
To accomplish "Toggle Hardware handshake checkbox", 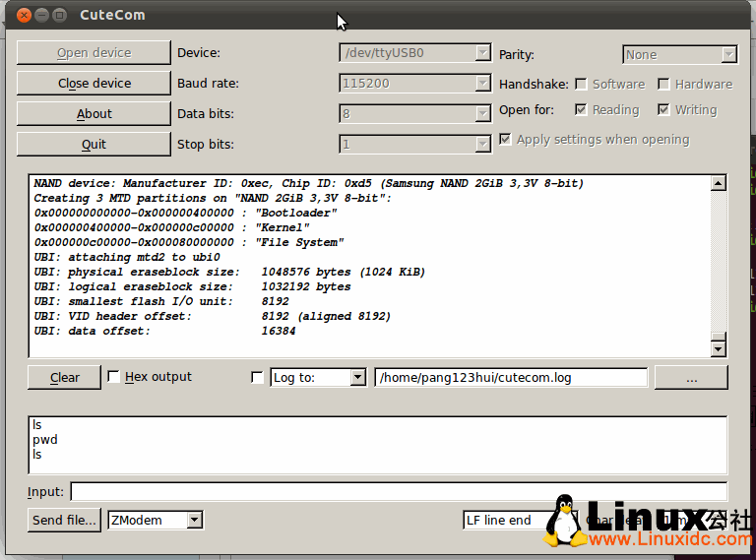I will [663, 85].
